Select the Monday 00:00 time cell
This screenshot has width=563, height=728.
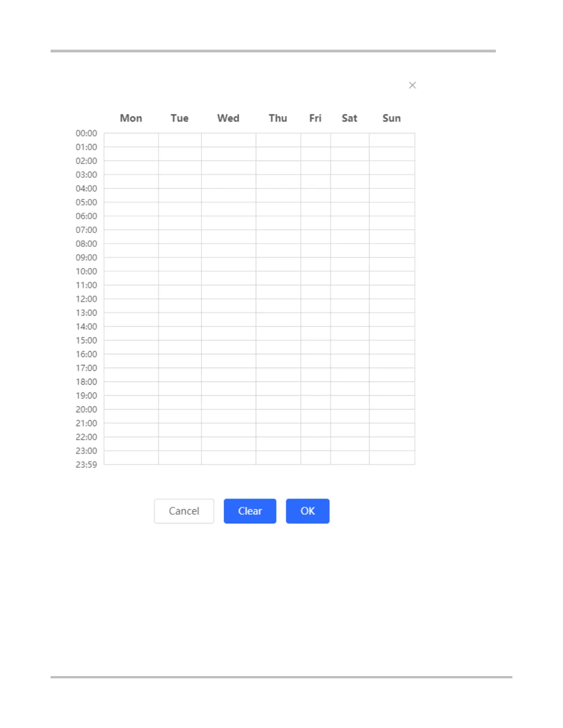point(131,140)
